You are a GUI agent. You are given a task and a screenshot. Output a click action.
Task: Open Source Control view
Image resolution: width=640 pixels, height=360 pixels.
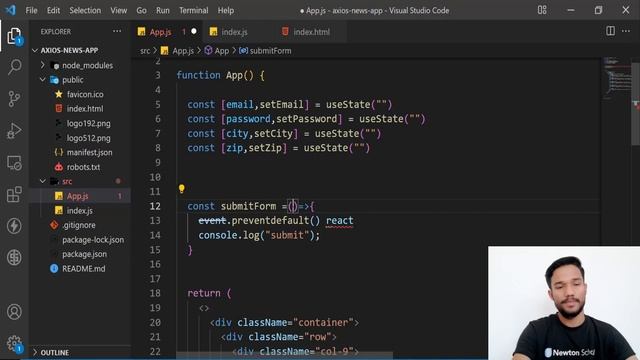pyautogui.click(x=14, y=99)
